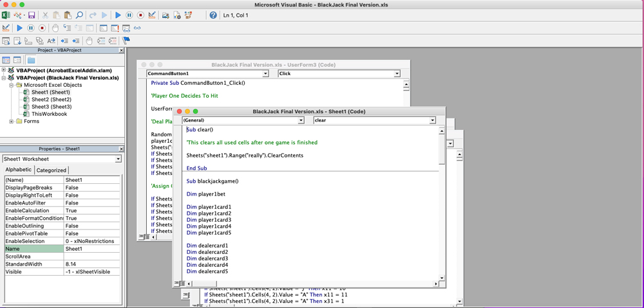
Task: Open Find with the magnifying glass icon
Action: 79,15
